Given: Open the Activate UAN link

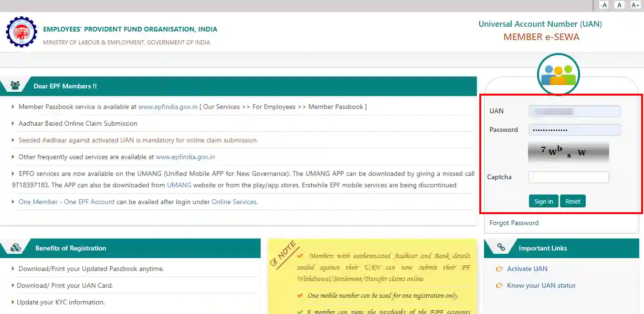Looking at the screenshot, I should click(527, 269).
